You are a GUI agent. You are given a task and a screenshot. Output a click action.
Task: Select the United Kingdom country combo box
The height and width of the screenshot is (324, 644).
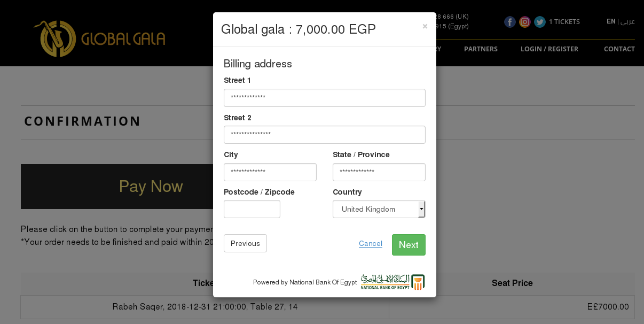[379, 209]
